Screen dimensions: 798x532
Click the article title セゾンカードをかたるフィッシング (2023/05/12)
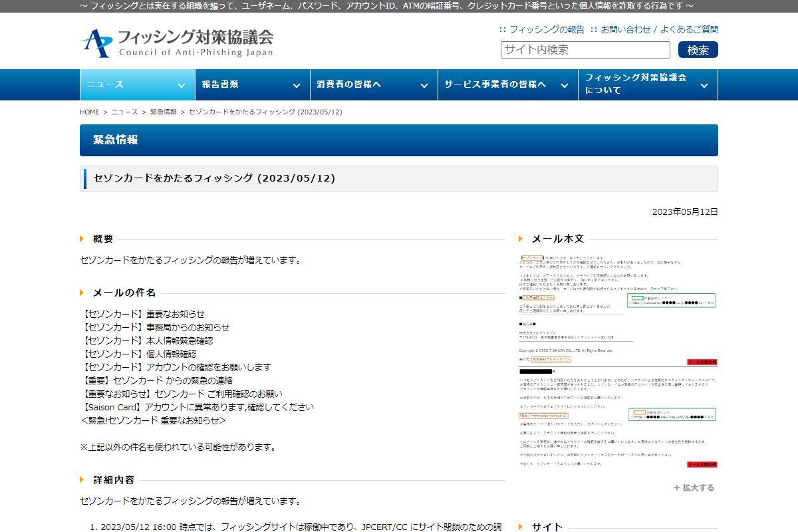(215, 178)
